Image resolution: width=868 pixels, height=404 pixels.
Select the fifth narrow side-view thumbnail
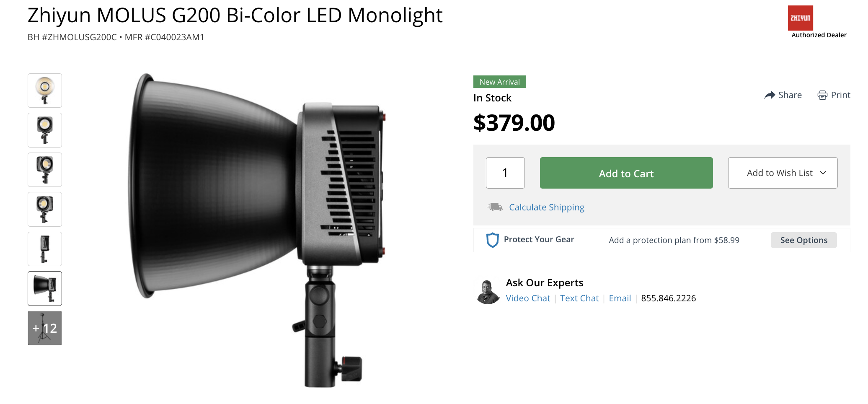pyautogui.click(x=45, y=249)
